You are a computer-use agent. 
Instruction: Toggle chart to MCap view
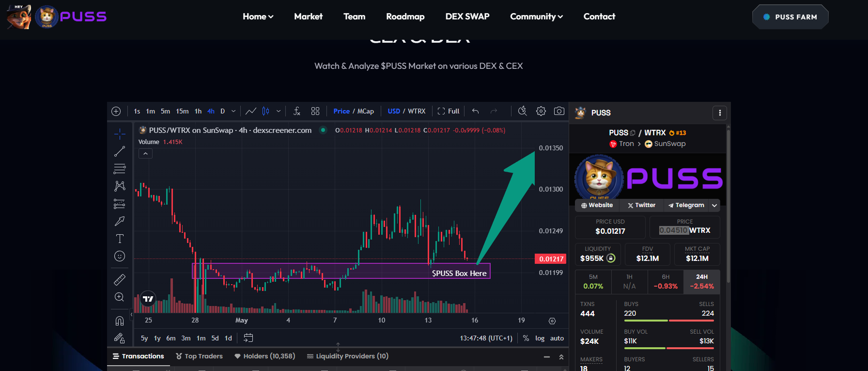[366, 111]
